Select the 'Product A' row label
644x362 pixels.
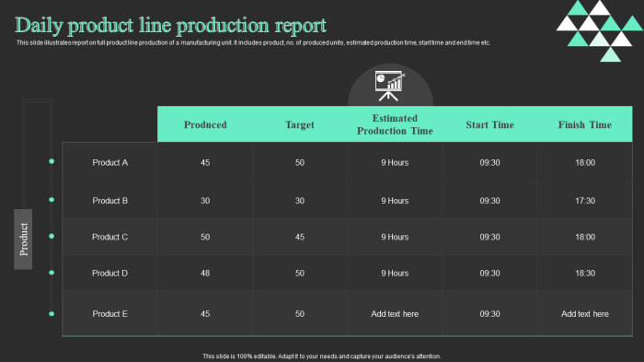[x=109, y=162]
